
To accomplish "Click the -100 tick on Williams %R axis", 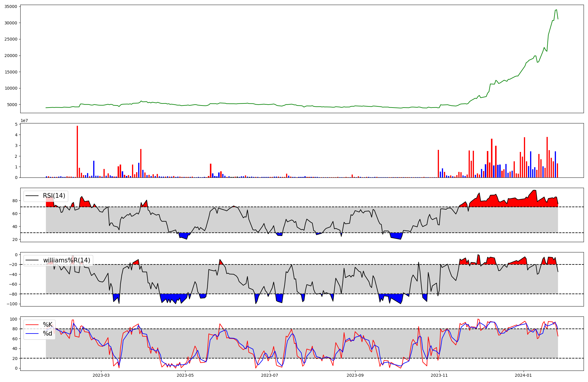I will [x=13, y=304].
